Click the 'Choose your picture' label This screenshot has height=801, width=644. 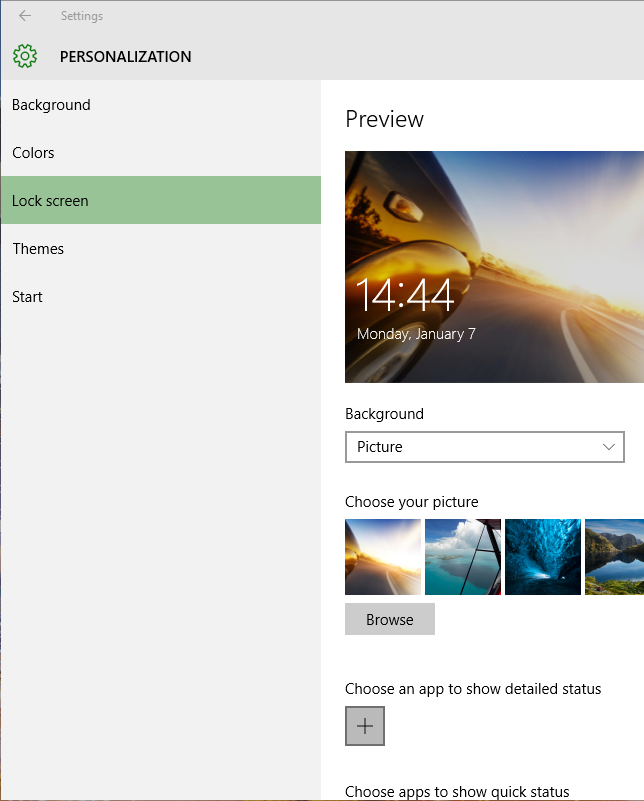click(x=412, y=502)
